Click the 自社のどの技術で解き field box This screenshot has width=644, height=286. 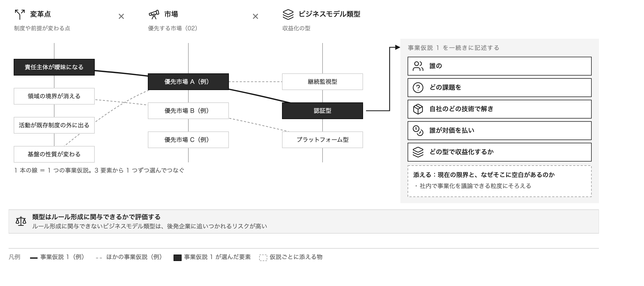(x=500, y=109)
